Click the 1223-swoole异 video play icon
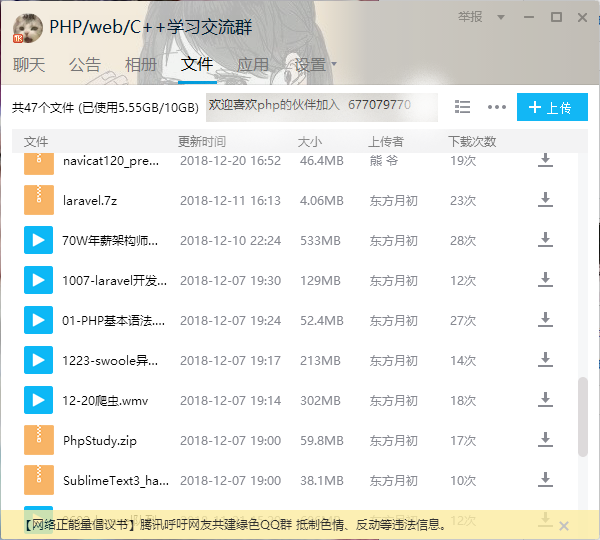Image resolution: width=600 pixels, height=540 pixels. tap(38, 360)
